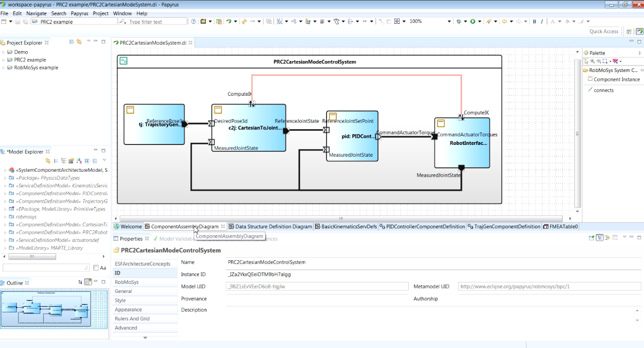644x348 pixels.
Task: Select the Component Instance palette tool
Action: 616,79
